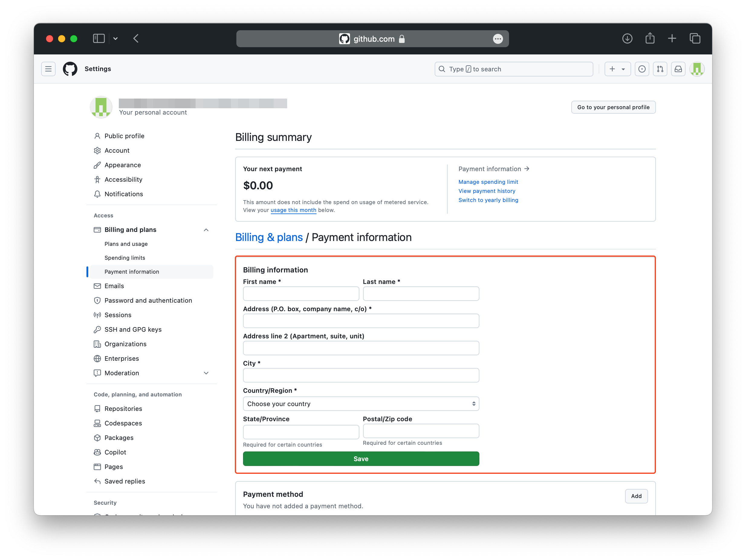The image size is (746, 560).
Task: Open the user avatar menu in header
Action: pos(697,69)
